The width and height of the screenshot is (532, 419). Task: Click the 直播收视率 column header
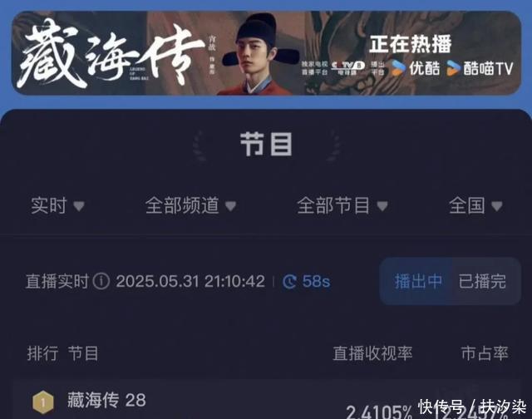coord(372,353)
